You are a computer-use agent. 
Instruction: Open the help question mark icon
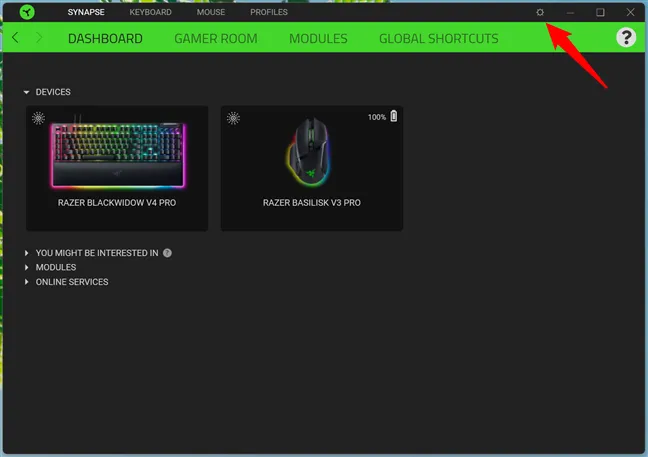click(x=626, y=38)
